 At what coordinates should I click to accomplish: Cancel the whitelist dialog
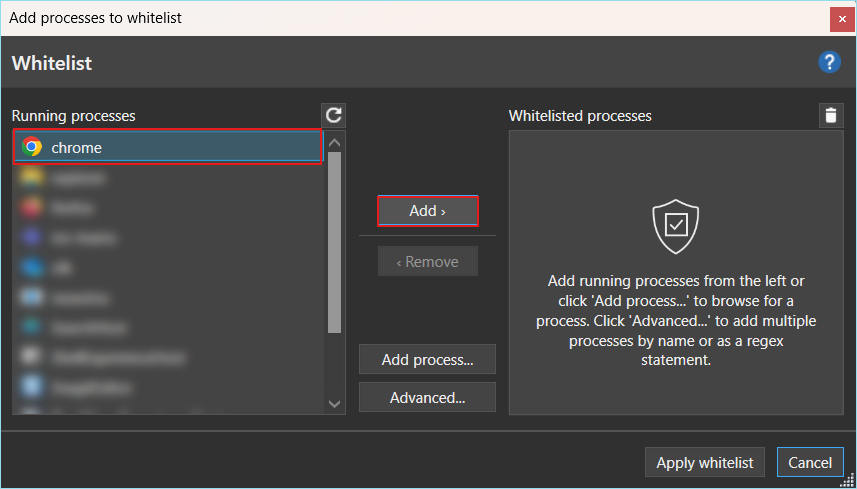(x=810, y=463)
